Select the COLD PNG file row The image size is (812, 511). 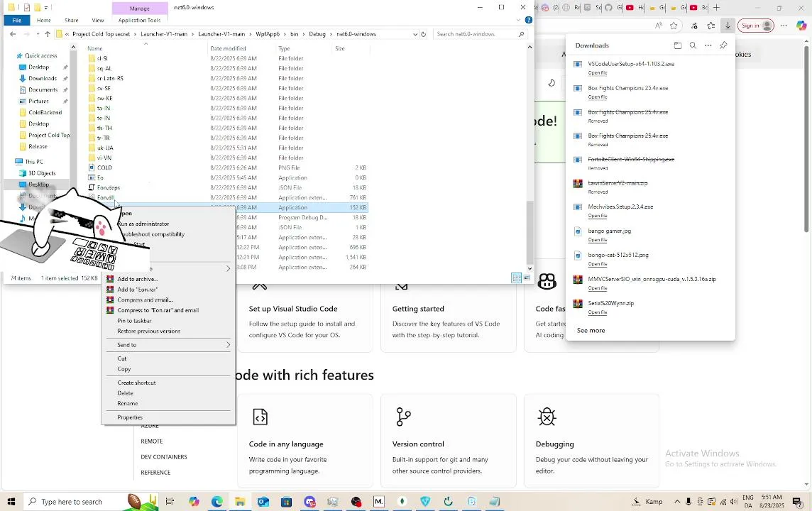coord(228,167)
